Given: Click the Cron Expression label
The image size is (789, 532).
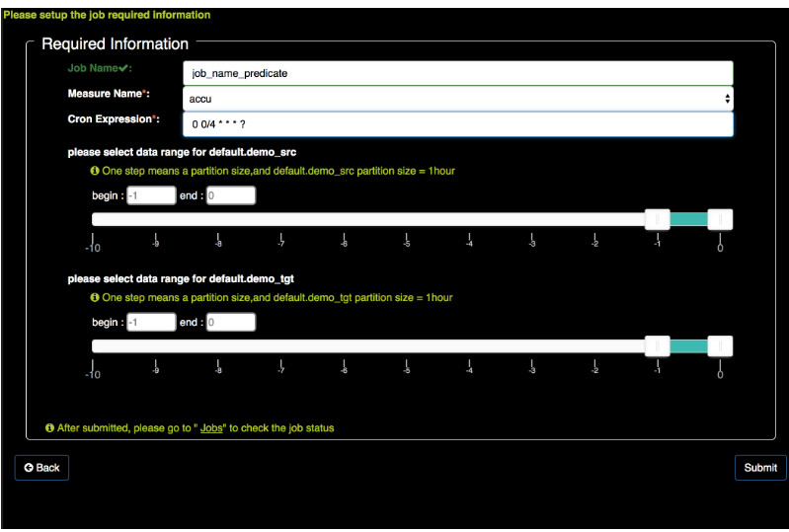Looking at the screenshot, I should pos(114,119).
